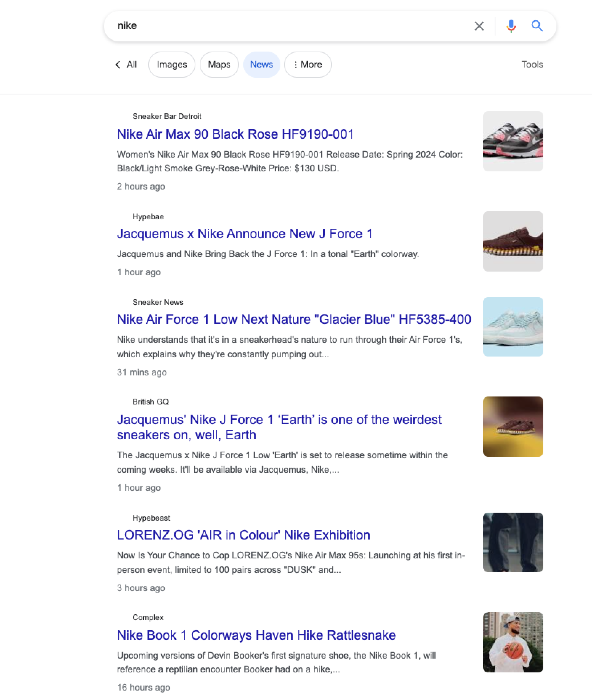Open Nike Book 1 Colorways Rattlesnake article
Image resolution: width=592 pixels, height=700 pixels.
[x=256, y=635]
